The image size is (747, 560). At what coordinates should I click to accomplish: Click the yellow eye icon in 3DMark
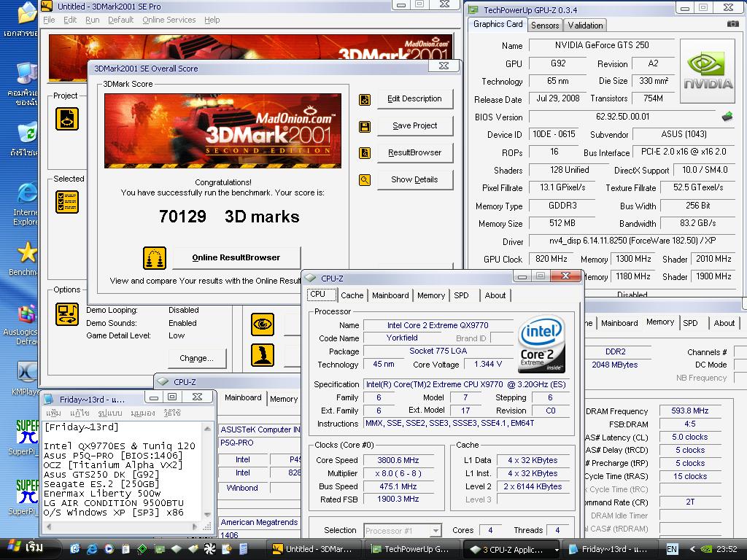(263, 324)
